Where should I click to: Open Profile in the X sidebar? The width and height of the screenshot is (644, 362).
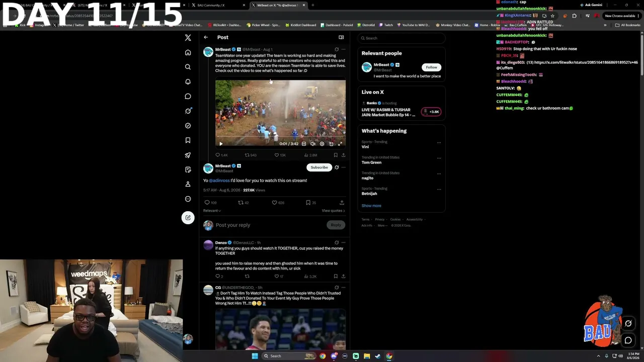point(188,184)
